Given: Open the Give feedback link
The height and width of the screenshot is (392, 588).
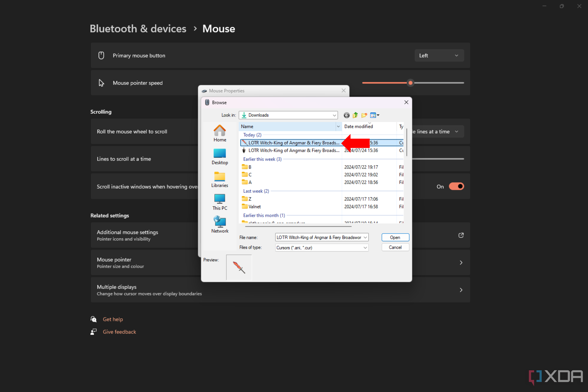Looking at the screenshot, I should coord(119,332).
